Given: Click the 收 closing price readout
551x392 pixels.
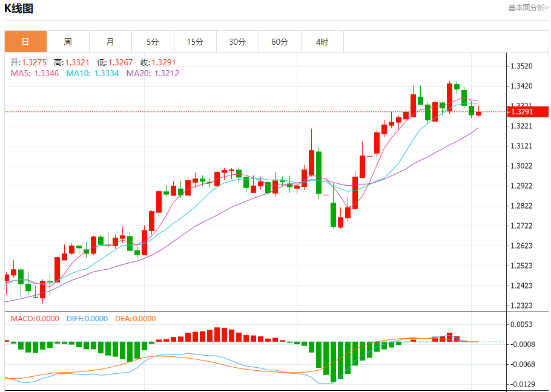Looking at the screenshot, I should 158,62.
